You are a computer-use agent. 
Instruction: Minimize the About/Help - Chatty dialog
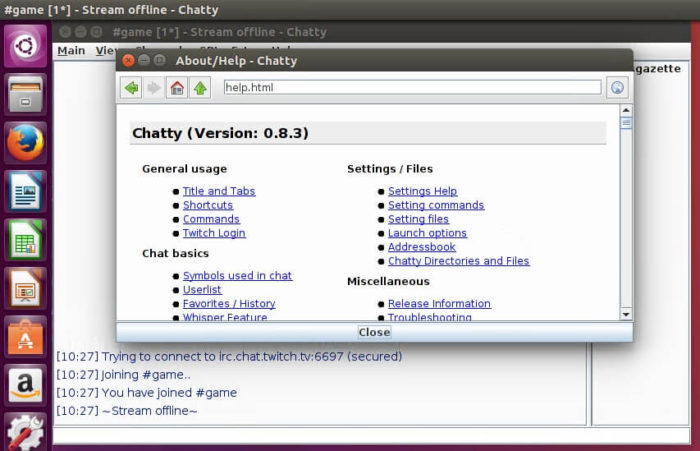[144, 60]
